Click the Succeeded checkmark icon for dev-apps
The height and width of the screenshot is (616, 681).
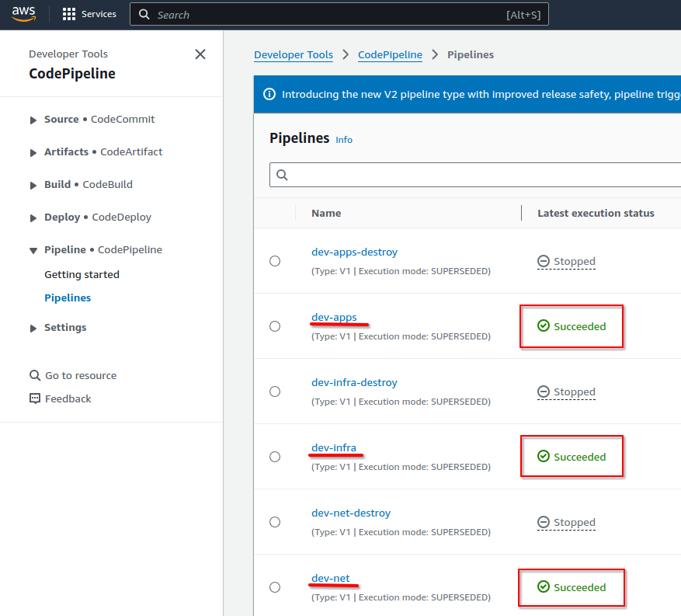point(544,325)
